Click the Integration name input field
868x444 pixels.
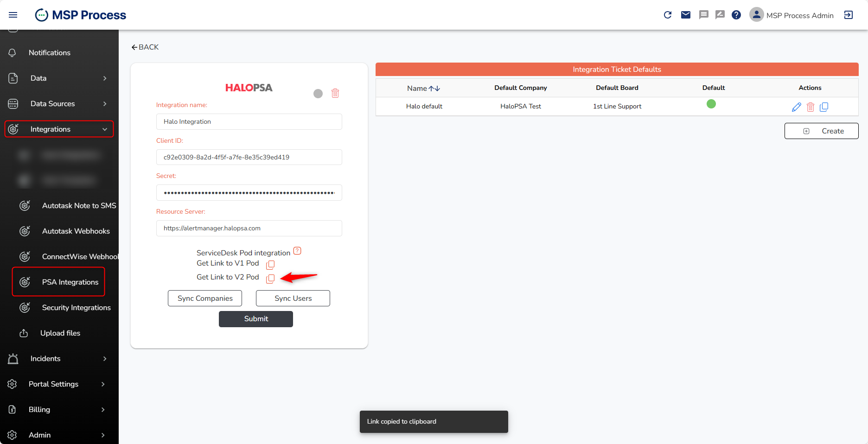coord(249,121)
